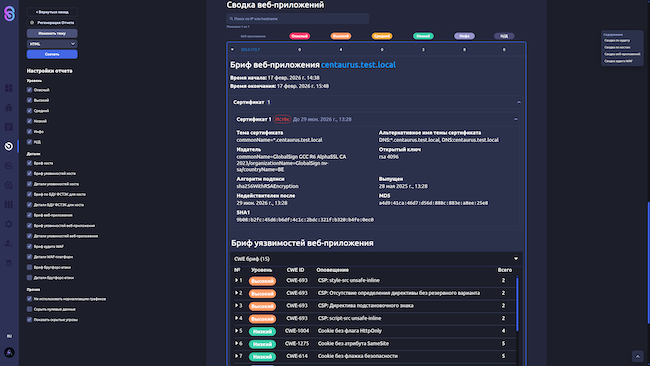Image resolution: width=650 pixels, height=366 pixels.
Task: Go to Сводка по аудиту in contents
Action: tap(617, 41)
